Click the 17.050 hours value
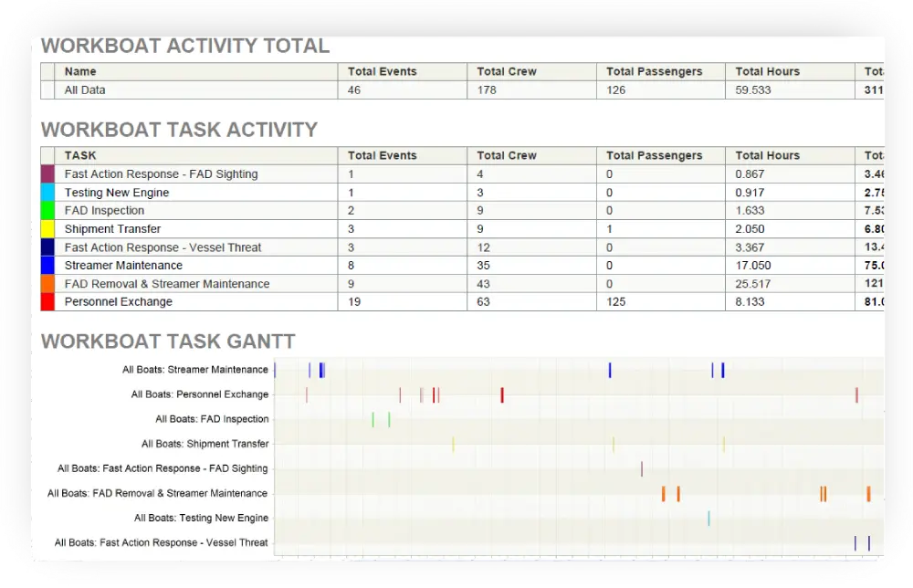Image resolution: width=913 pixels, height=588 pixels. pos(753,266)
